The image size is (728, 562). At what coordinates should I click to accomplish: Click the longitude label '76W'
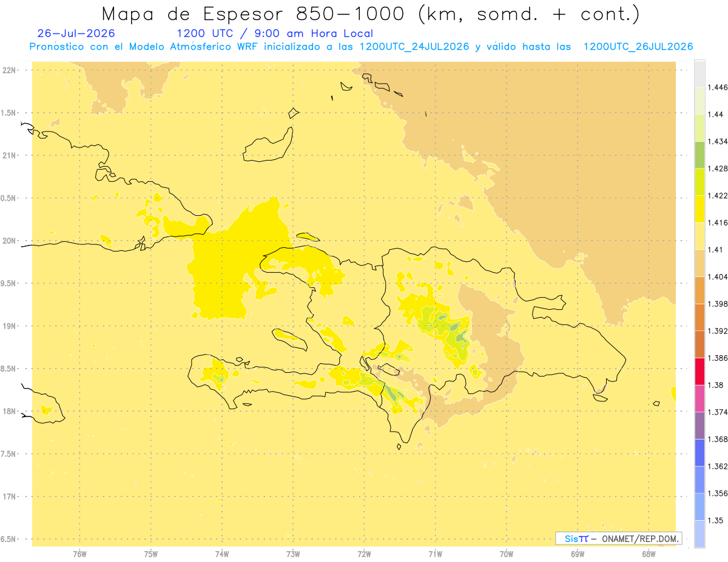79,554
